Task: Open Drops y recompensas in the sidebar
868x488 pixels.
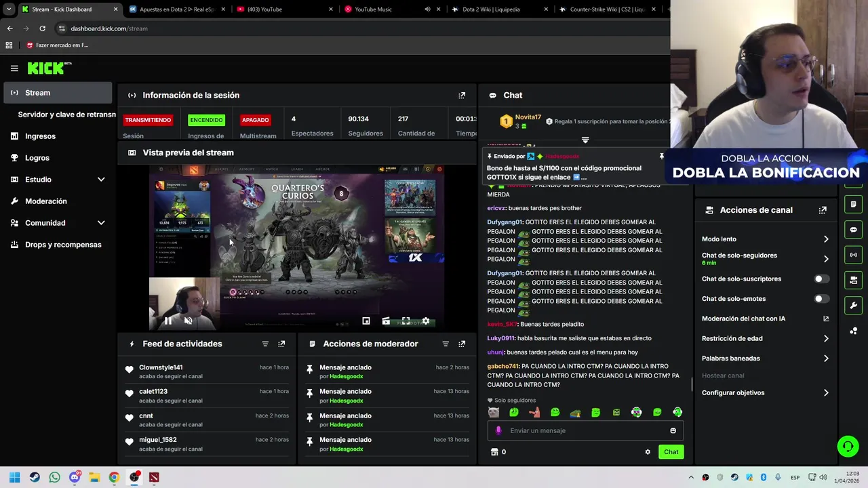Action: point(57,245)
